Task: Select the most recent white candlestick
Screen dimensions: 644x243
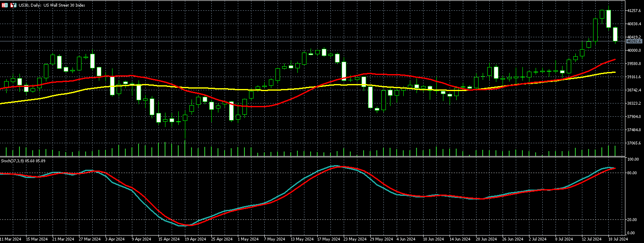Action: 615,34
